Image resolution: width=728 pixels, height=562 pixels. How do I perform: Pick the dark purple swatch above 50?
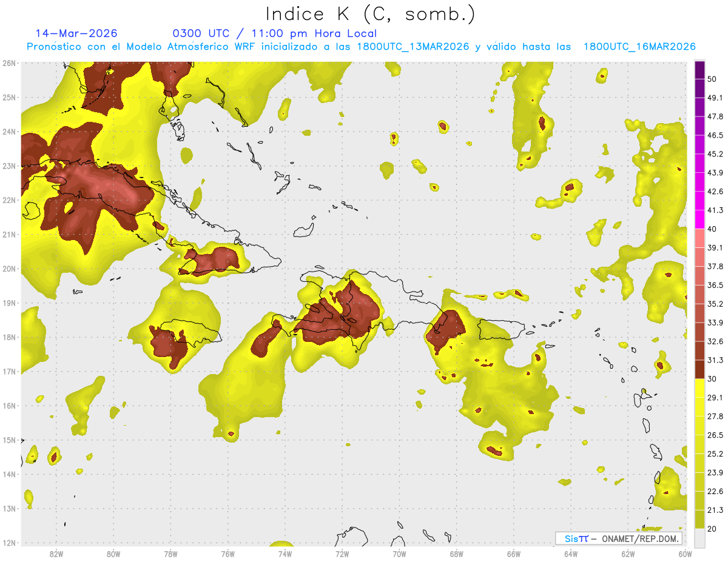click(699, 70)
